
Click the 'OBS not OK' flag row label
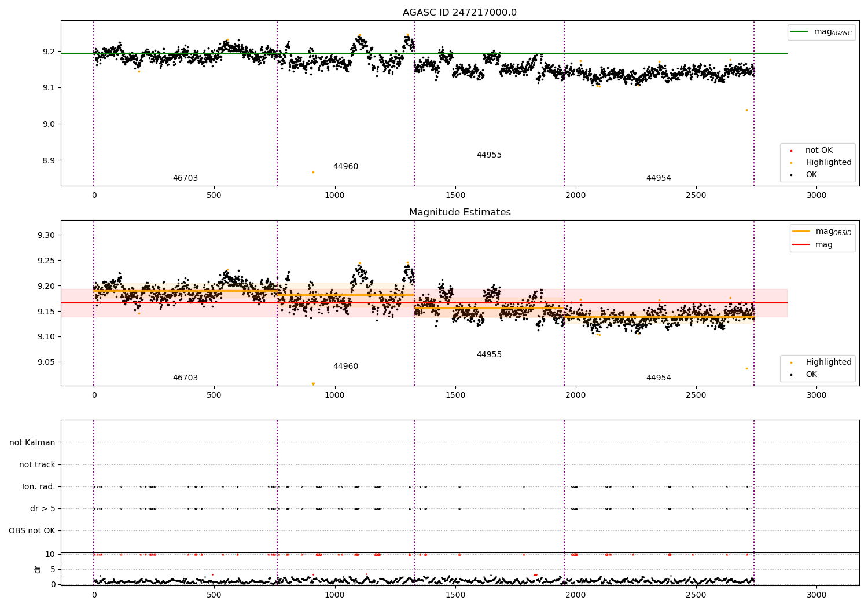point(32,531)
